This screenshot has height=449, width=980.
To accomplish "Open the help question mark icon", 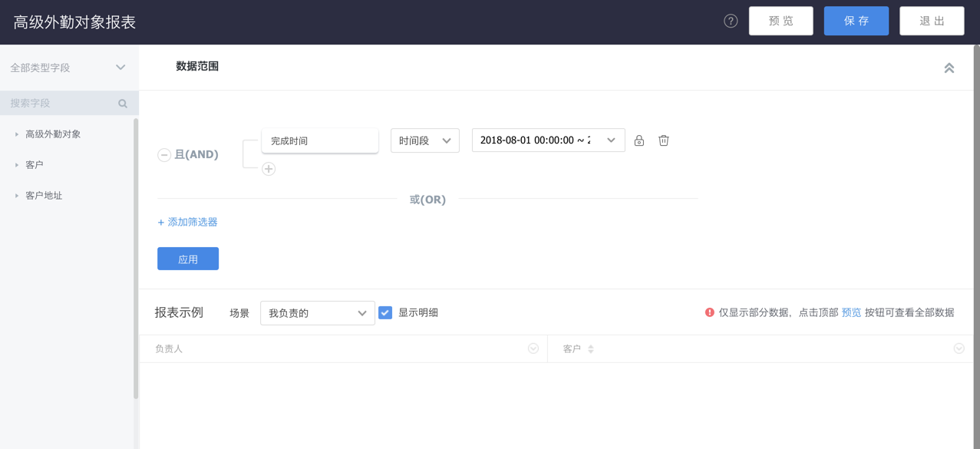I will coord(731,21).
